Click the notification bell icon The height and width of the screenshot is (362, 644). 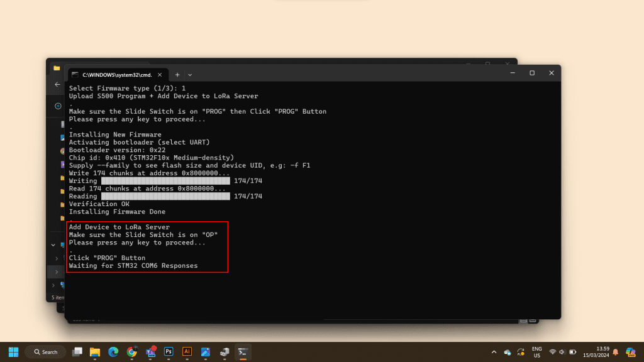pyautogui.click(x=616, y=352)
